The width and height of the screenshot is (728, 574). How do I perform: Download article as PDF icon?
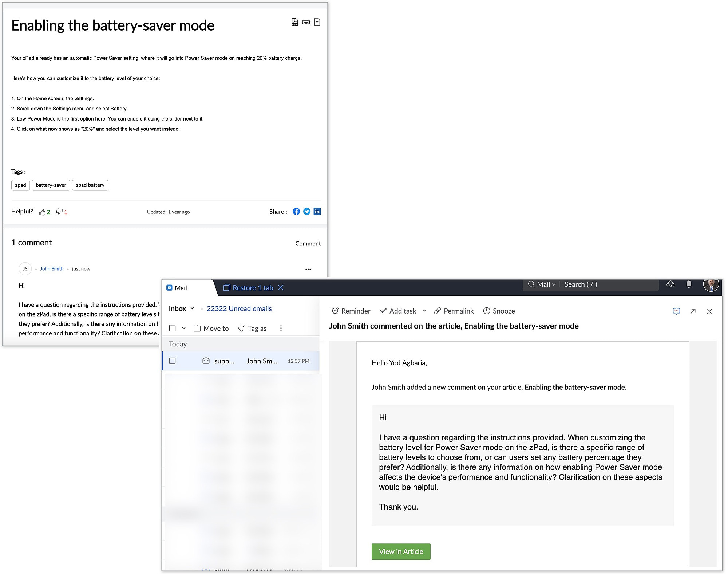point(295,22)
